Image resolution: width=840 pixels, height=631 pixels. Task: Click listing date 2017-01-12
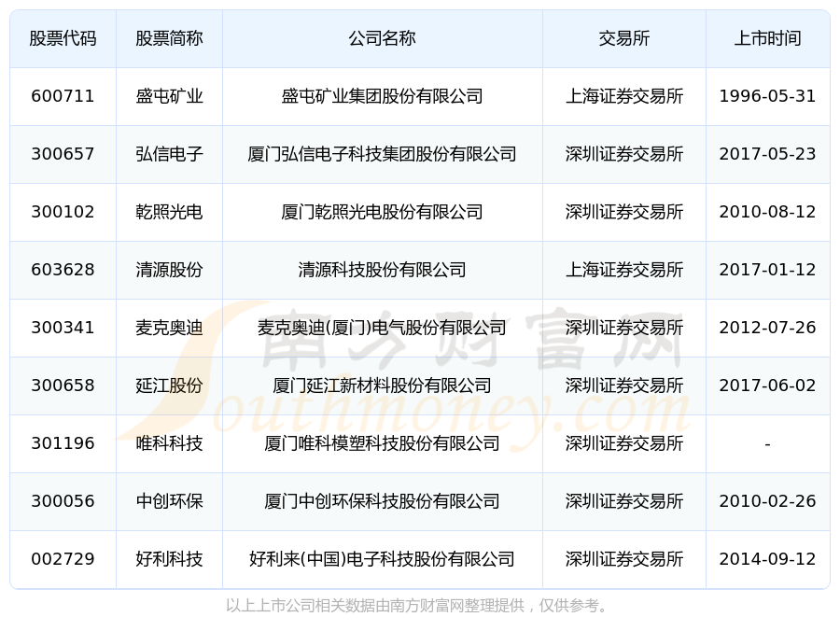(x=768, y=270)
